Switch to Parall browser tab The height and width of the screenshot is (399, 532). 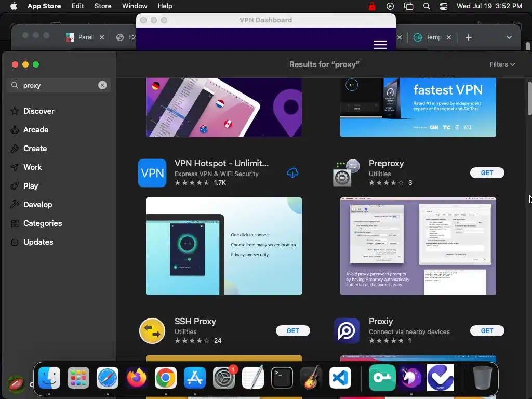click(80, 37)
